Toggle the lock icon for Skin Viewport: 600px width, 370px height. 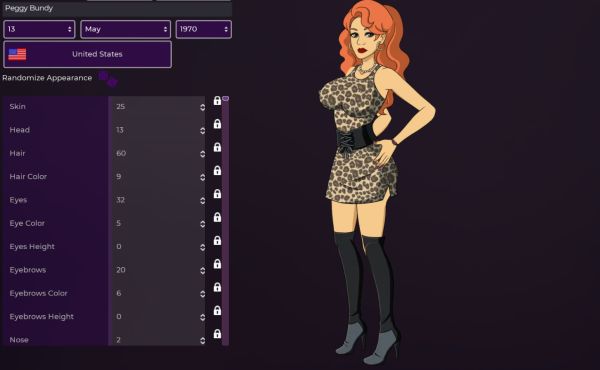[x=217, y=101]
